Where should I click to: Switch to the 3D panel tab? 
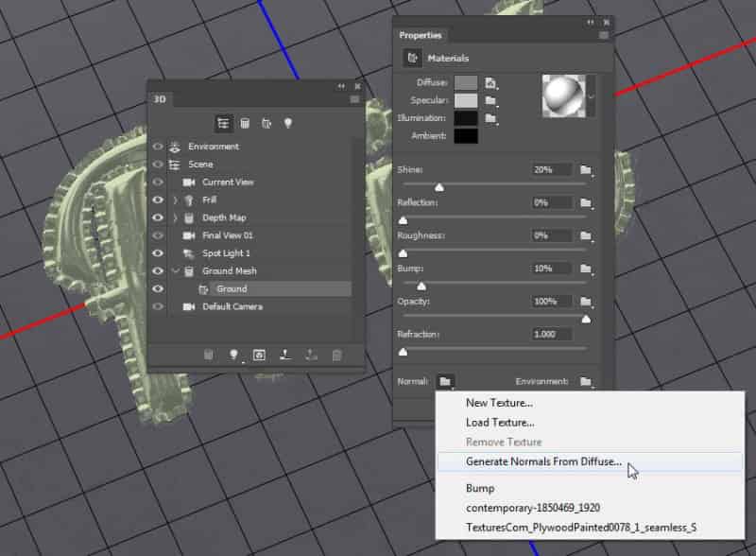pyautogui.click(x=160, y=99)
